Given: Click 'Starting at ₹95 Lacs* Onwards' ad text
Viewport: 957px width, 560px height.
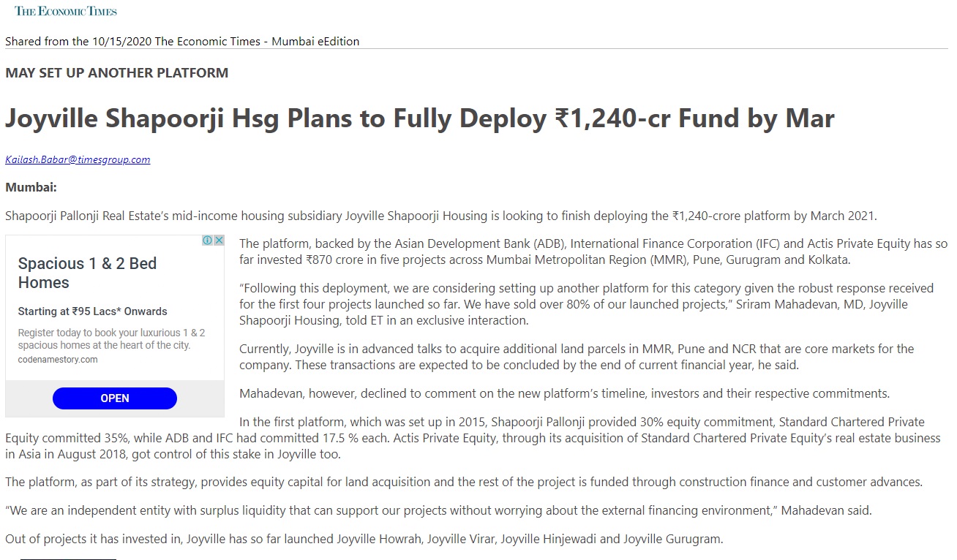Looking at the screenshot, I should [x=92, y=311].
